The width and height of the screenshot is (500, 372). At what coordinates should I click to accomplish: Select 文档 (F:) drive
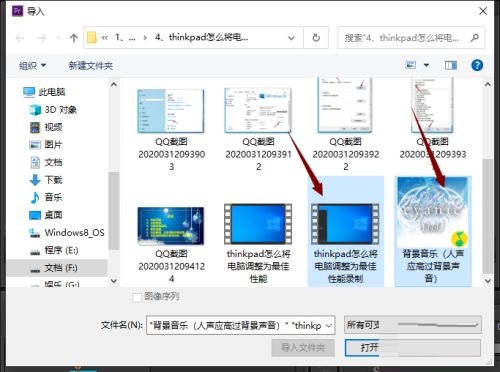coord(57,268)
